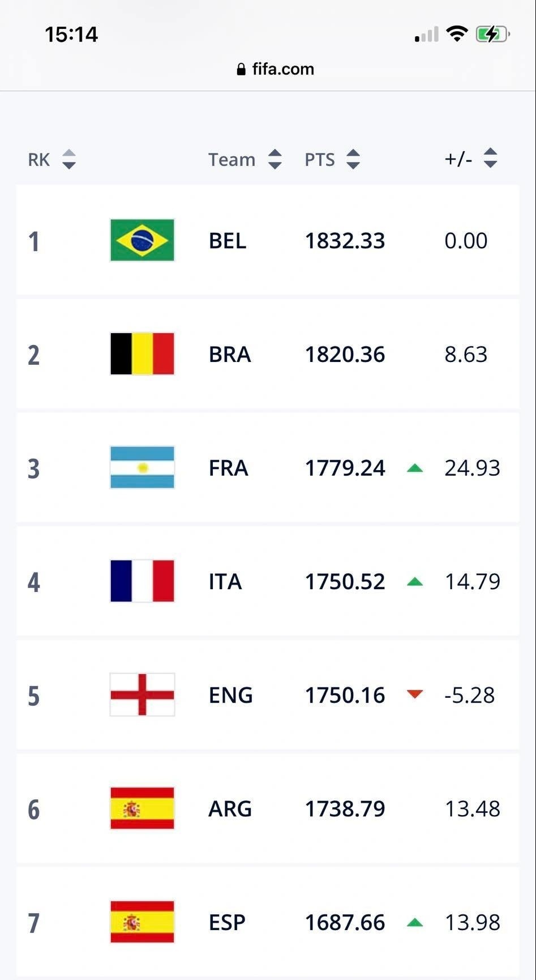Image resolution: width=536 pixels, height=980 pixels.
Task: Tap the French tricolor flag icon
Action: point(142,581)
